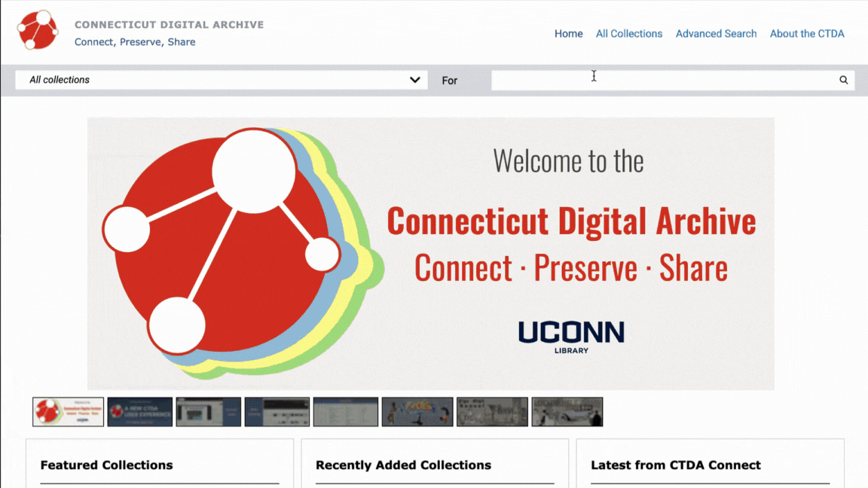Select the colorful figures slide thumbnail
Image resolution: width=868 pixels, height=488 pixels.
click(417, 412)
